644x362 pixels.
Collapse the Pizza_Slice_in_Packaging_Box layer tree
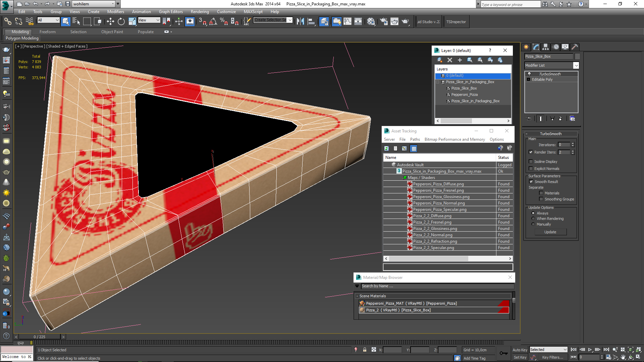pos(438,82)
